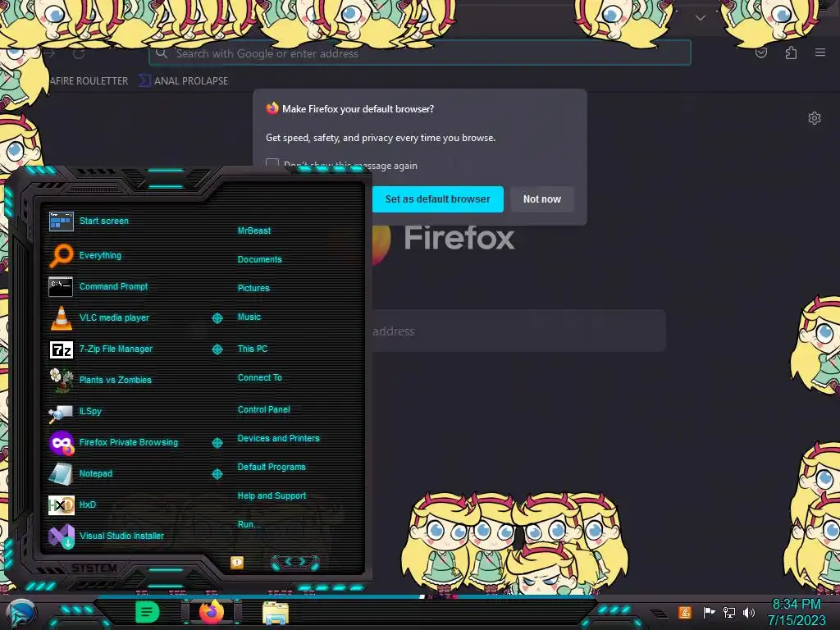Open Start screen from start menu

coord(89,221)
